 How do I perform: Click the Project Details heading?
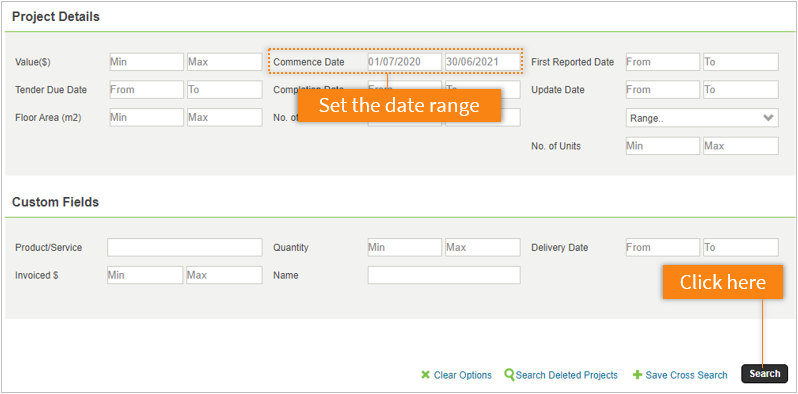click(56, 17)
